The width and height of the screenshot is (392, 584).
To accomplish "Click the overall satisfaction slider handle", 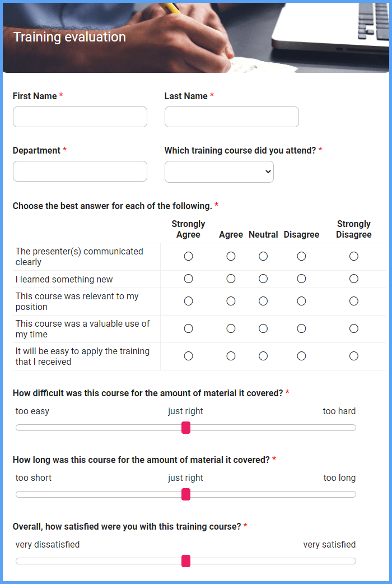I will (x=186, y=561).
